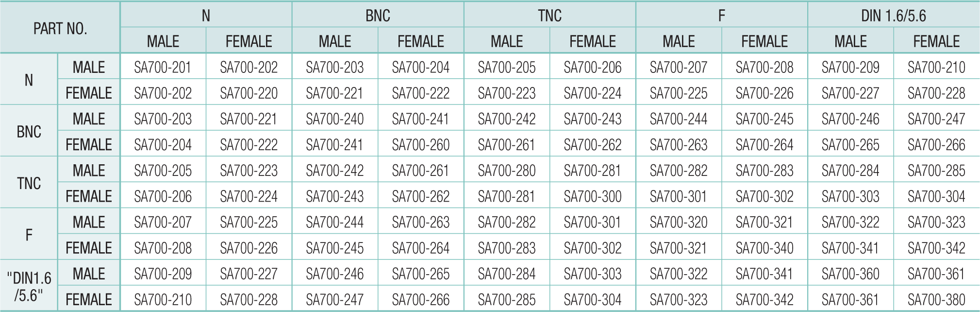Click the MALE row label in the TNC row group
This screenshot has height=312, width=980.
pos(89,171)
